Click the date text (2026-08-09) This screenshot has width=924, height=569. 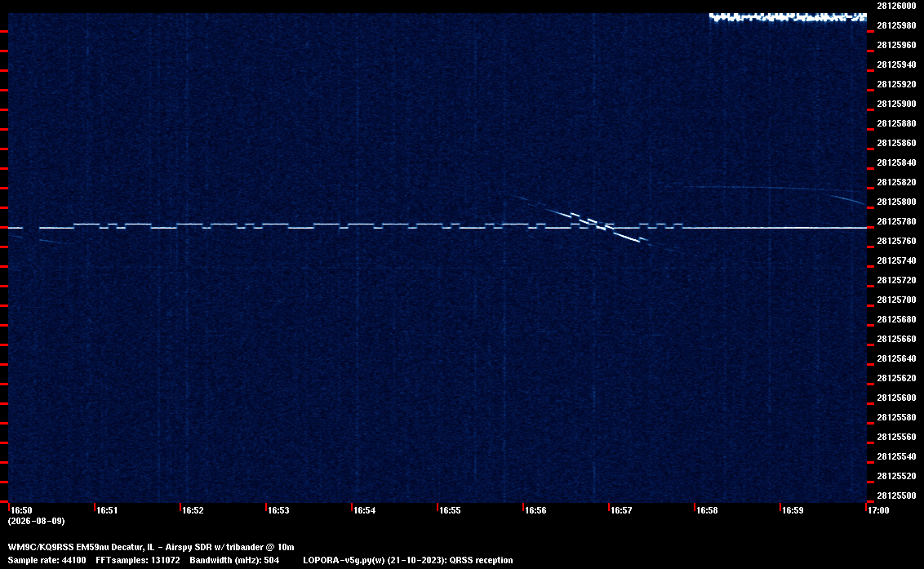36,521
